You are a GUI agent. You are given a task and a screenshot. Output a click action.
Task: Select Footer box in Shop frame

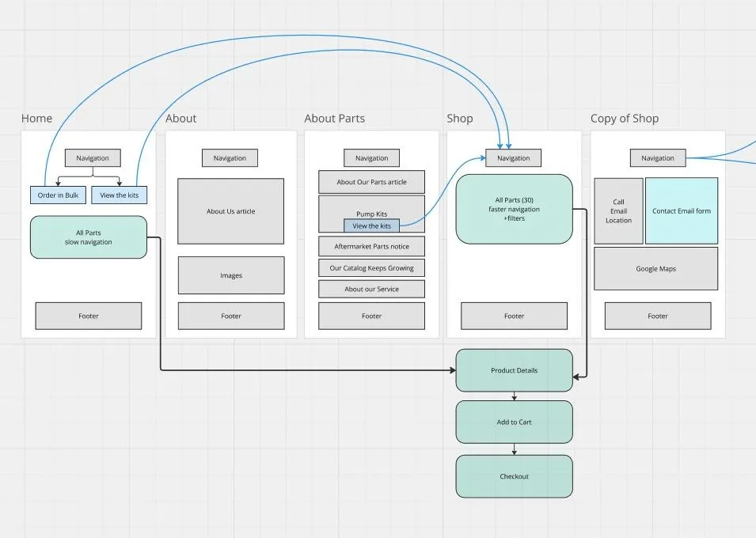(x=514, y=316)
